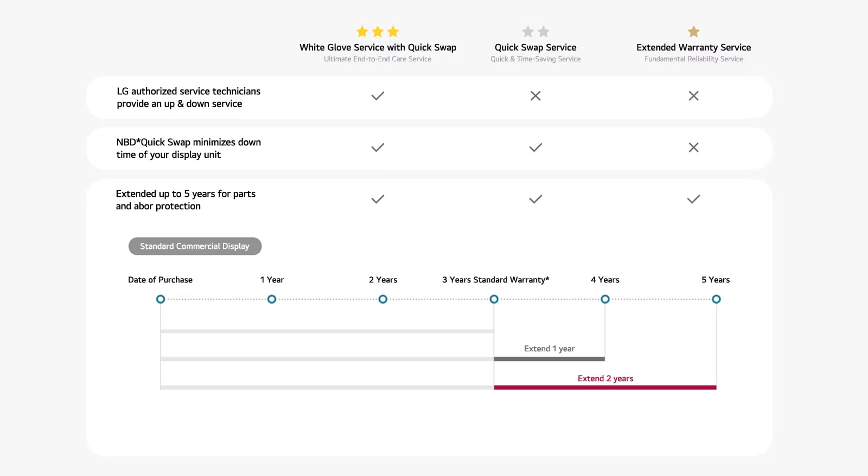The height and width of the screenshot is (476, 868).
Task: Click Extended Warranty's checkmark in 5 years row
Action: 693,199
